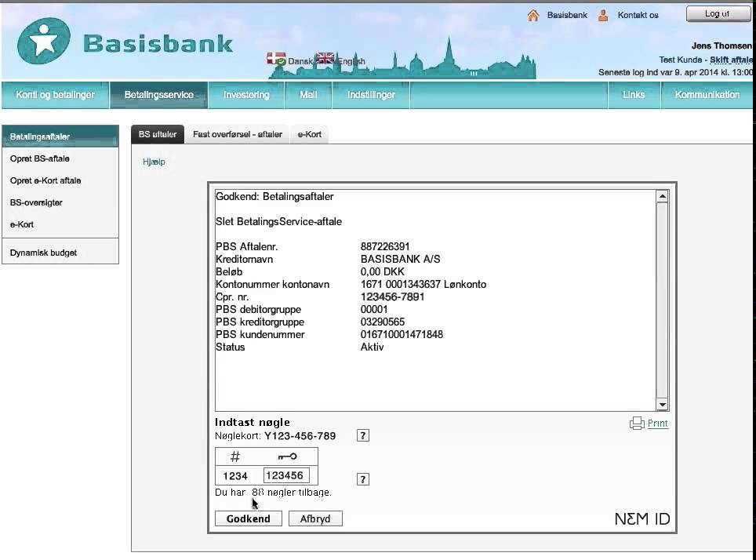The image size is (756, 560).
Task: Click the Kontakt os person icon
Action: tap(602, 16)
